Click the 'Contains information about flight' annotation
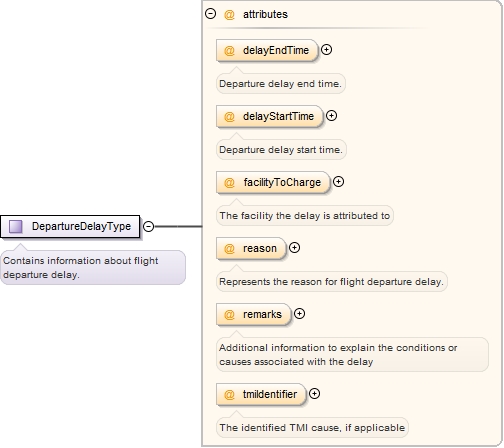This screenshot has height=448, width=504. 93,267
